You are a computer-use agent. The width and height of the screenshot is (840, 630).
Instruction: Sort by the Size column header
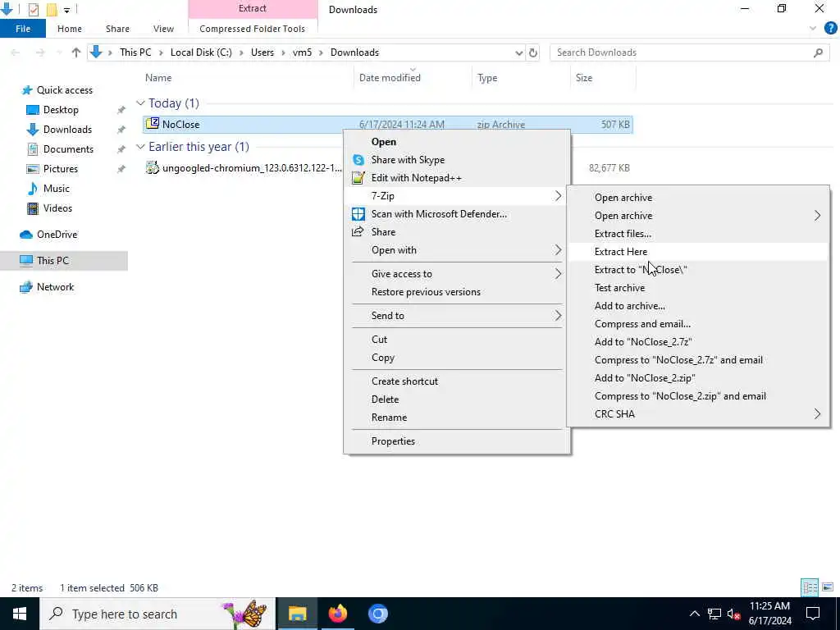603,78
